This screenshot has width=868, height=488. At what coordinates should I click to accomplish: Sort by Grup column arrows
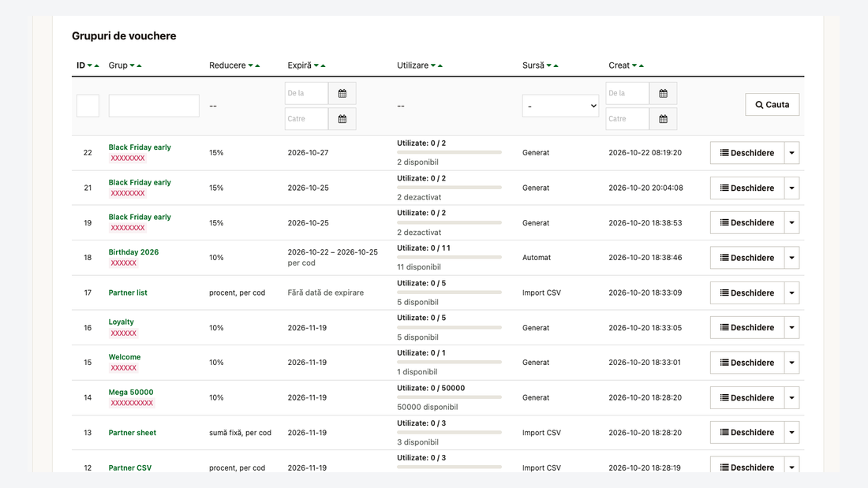[x=136, y=66]
